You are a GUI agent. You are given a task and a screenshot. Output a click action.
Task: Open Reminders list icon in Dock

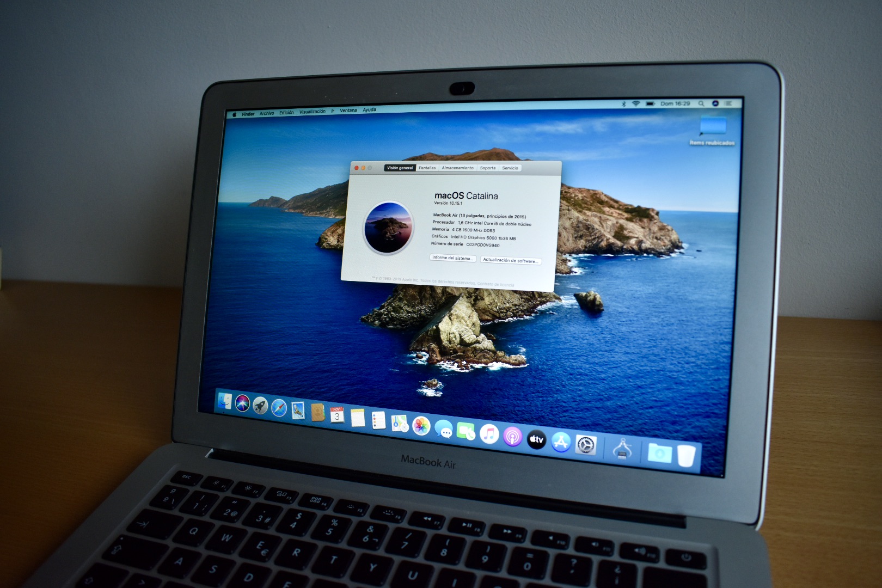coord(378,420)
